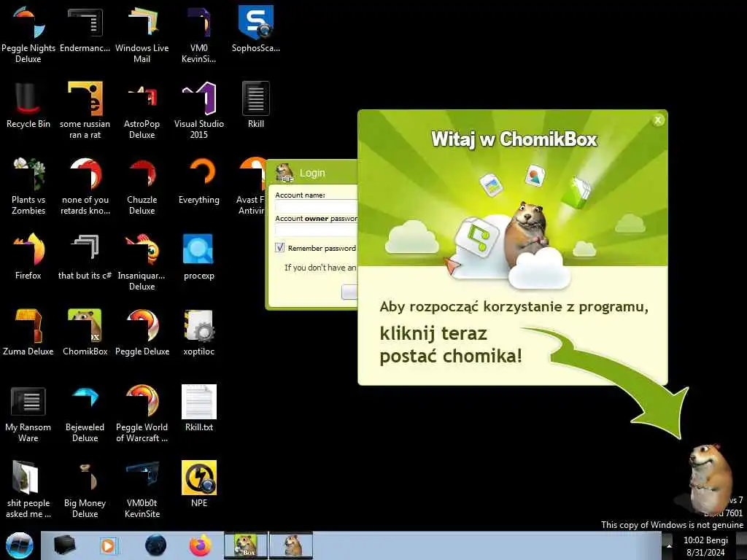Viewport: 747px width, 560px height.
Task: Click the dark printer-like taskbar icon
Action: [65, 545]
